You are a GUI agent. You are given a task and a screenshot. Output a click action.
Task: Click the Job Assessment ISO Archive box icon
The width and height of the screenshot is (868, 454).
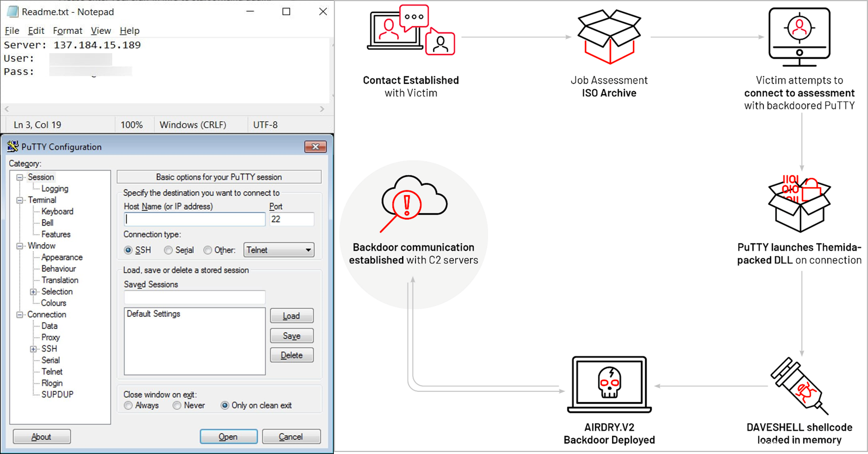(609, 37)
